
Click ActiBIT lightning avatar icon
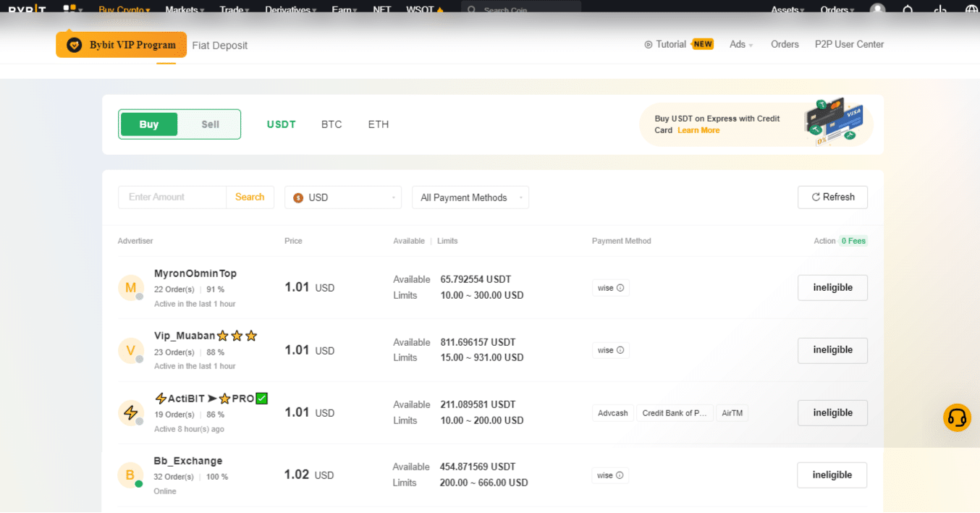click(x=131, y=413)
